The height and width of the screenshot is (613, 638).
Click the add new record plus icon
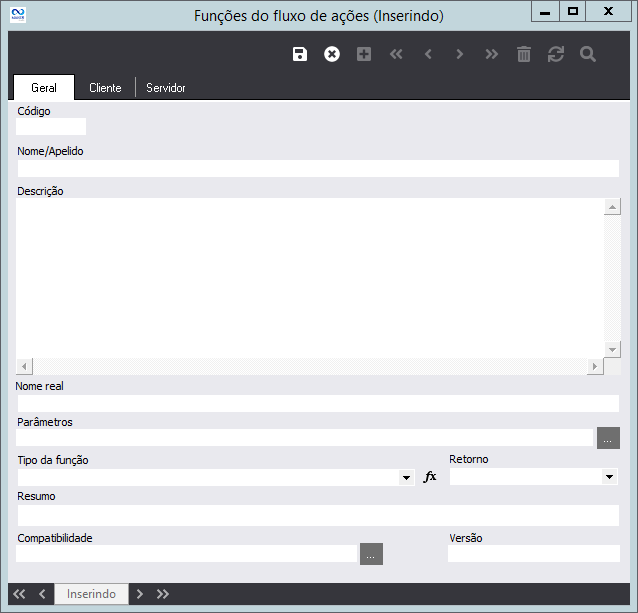click(x=364, y=54)
